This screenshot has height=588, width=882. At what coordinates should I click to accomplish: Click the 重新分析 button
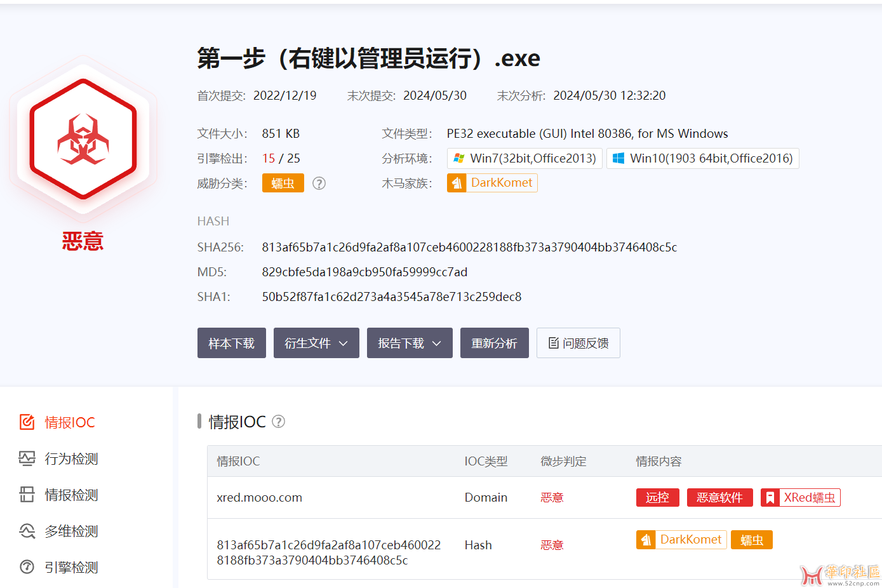pos(495,343)
